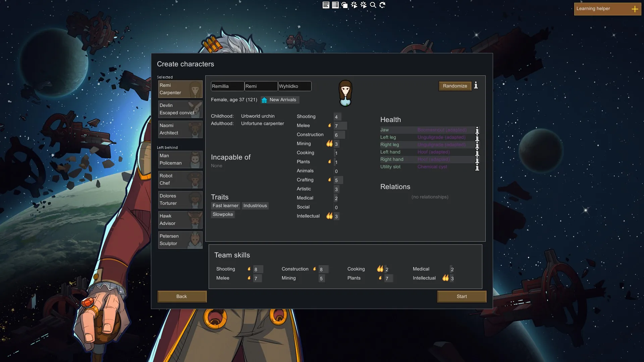The image size is (644, 362).
Task: Click the New Arrivals faction house icon
Action: coord(264,100)
